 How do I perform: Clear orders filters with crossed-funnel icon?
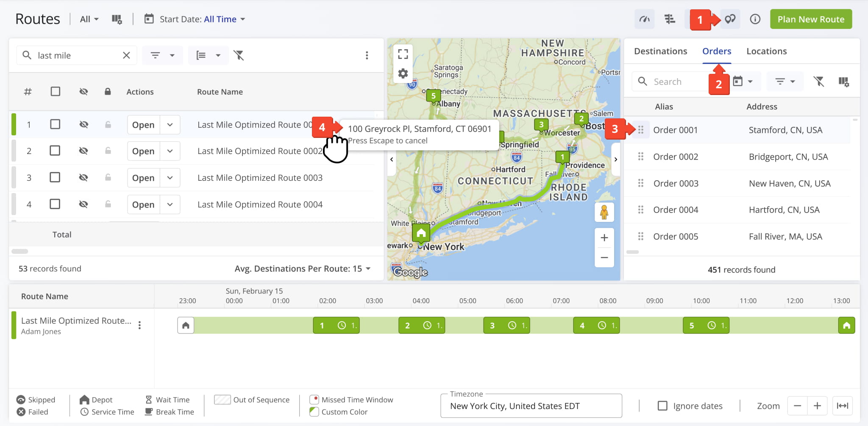coord(819,81)
